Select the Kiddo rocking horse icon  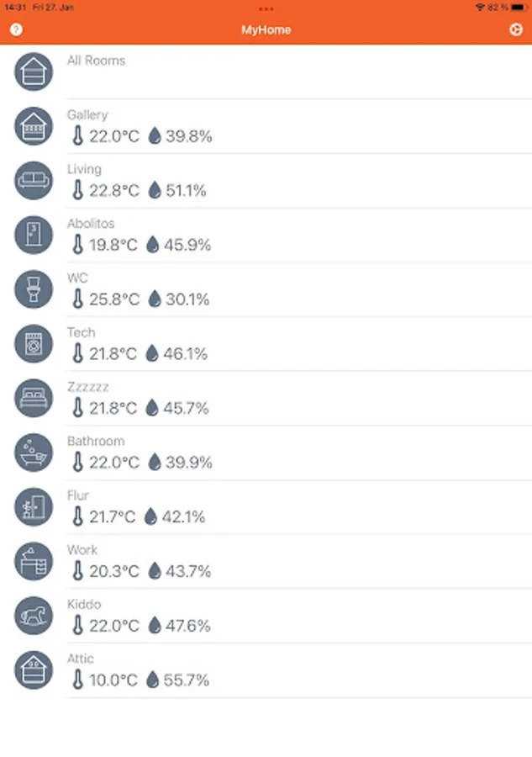[x=34, y=616]
